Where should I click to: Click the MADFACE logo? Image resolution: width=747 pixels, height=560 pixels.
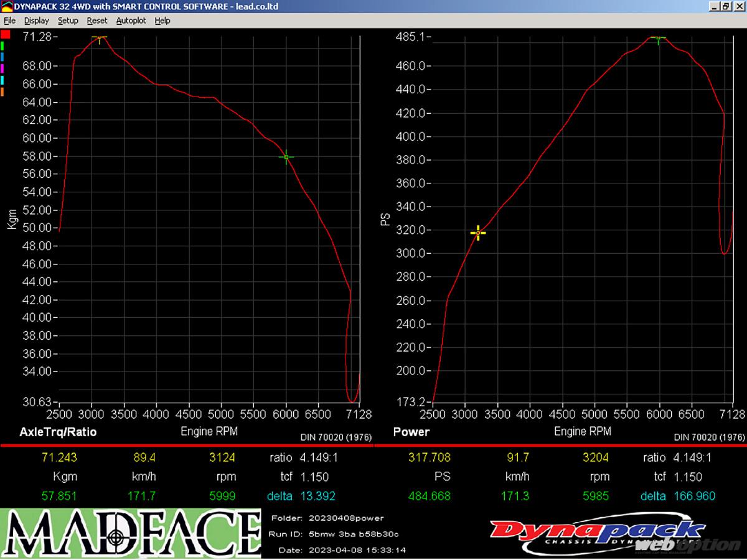point(131,533)
